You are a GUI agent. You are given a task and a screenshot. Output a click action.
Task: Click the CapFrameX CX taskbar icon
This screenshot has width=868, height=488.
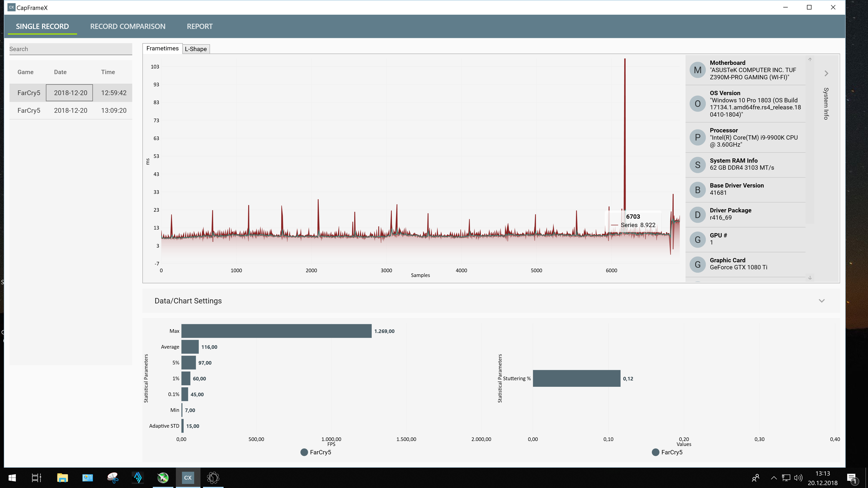click(188, 478)
